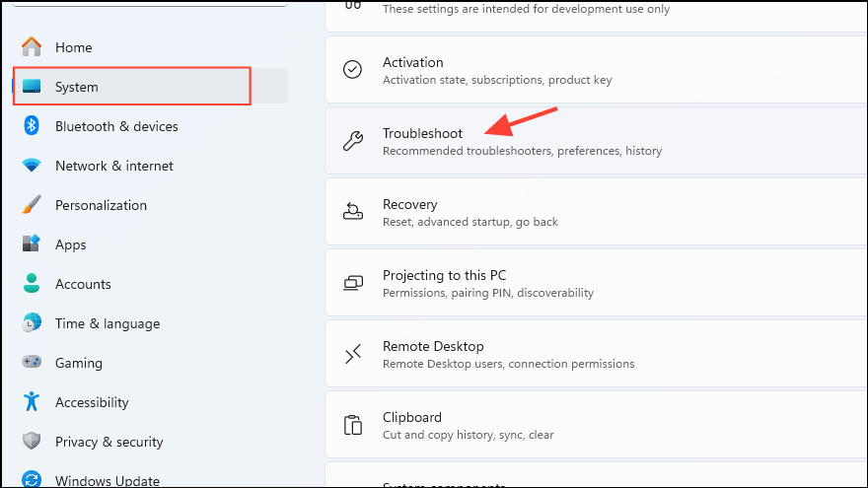Click the Privacy & security shield icon
This screenshot has height=488, width=868.
click(32, 442)
